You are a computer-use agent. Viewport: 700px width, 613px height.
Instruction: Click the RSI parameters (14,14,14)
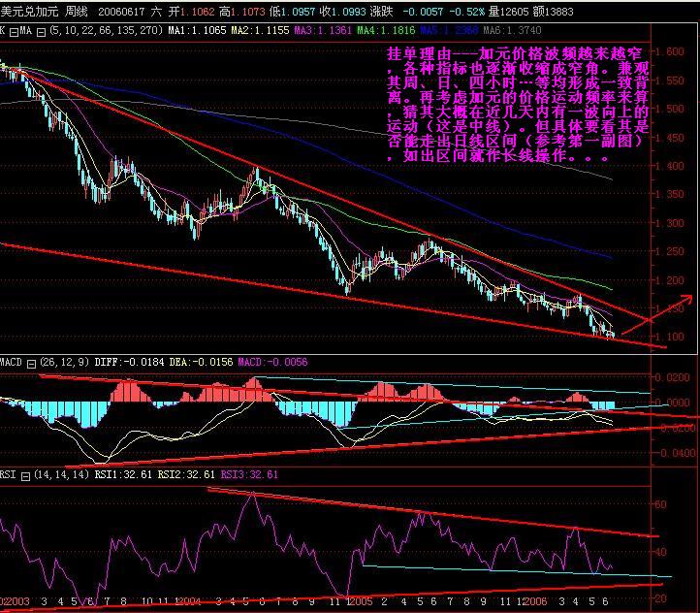point(62,474)
